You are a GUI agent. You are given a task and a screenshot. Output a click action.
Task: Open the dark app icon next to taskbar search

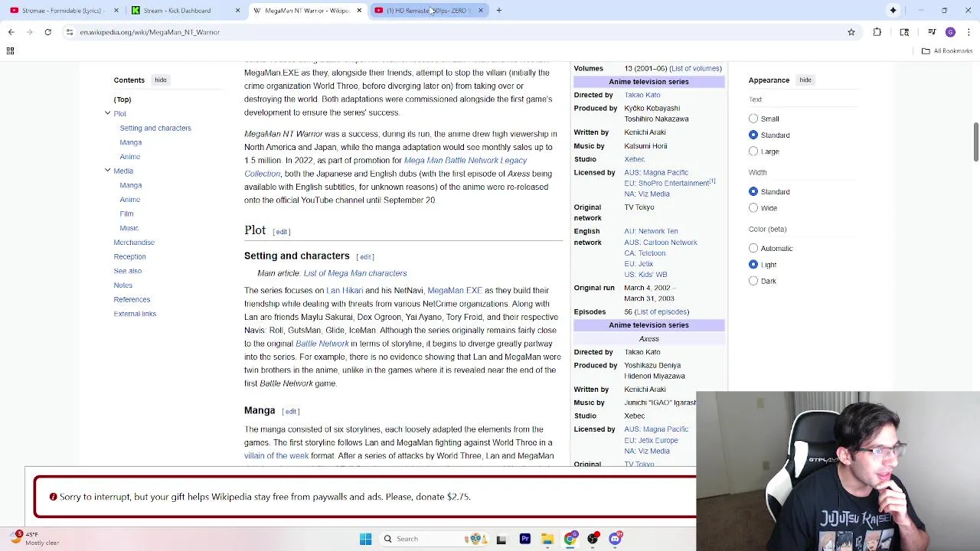click(501, 539)
